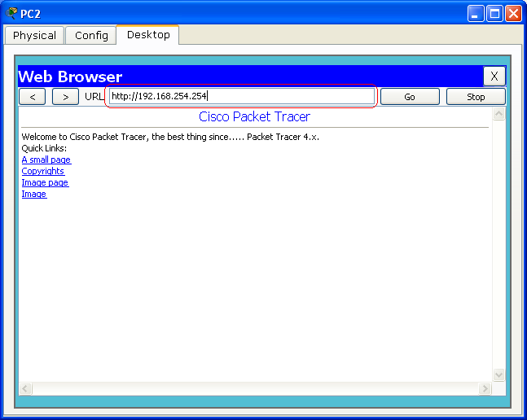Click the 'Web Browser' title text

[70, 77]
